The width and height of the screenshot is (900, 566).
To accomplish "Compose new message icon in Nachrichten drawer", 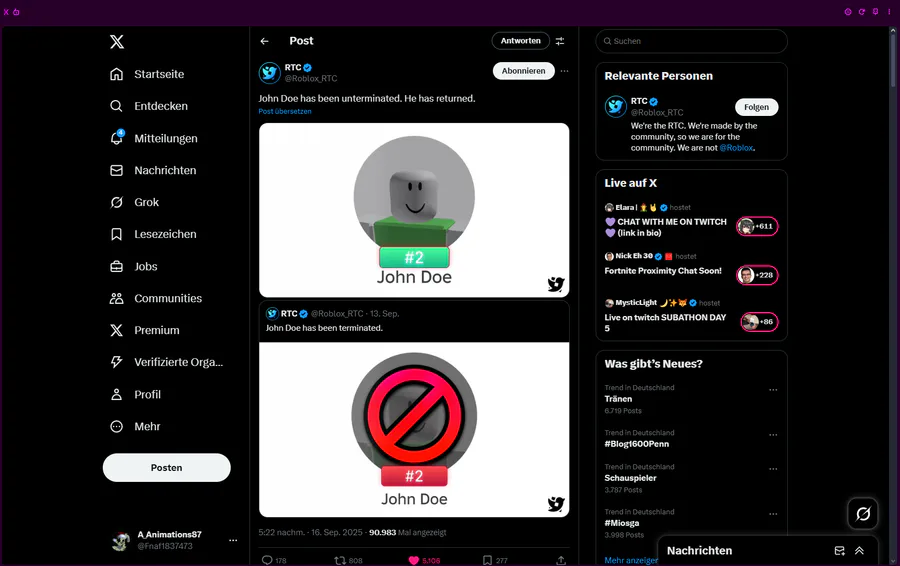I will pyautogui.click(x=840, y=551).
